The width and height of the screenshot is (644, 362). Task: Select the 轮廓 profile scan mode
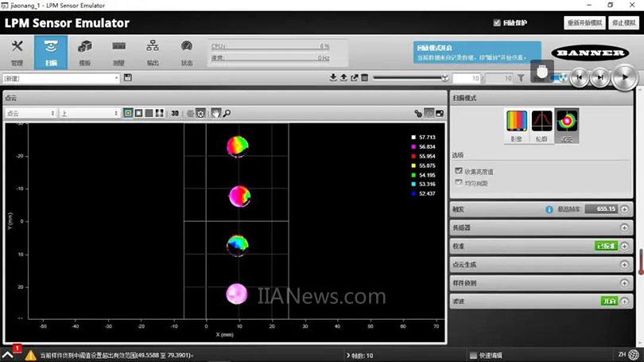coord(541,124)
